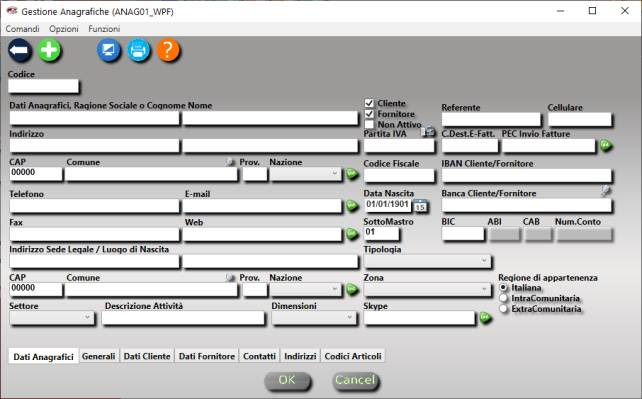The image size is (642, 399).
Task: Click the Partita IVA input field
Action: [399, 146]
